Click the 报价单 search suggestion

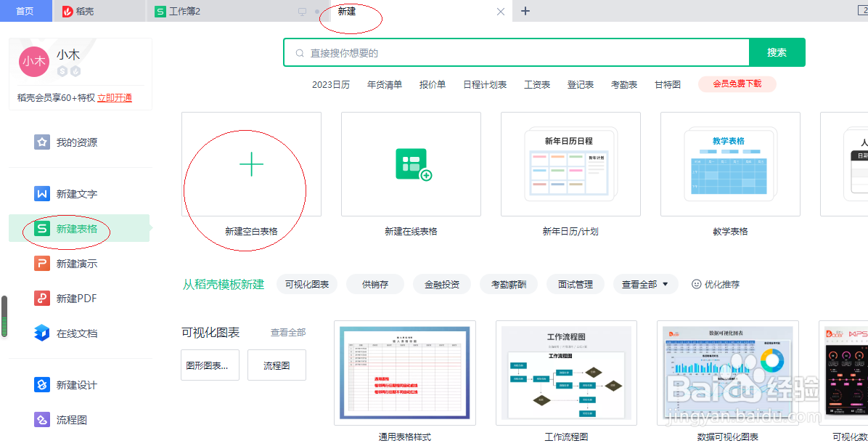(x=433, y=85)
